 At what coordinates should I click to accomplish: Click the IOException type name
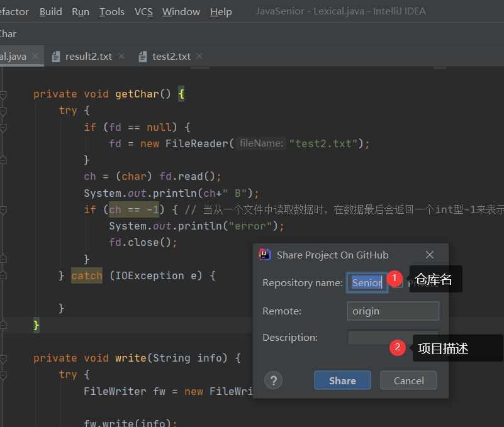(x=149, y=275)
